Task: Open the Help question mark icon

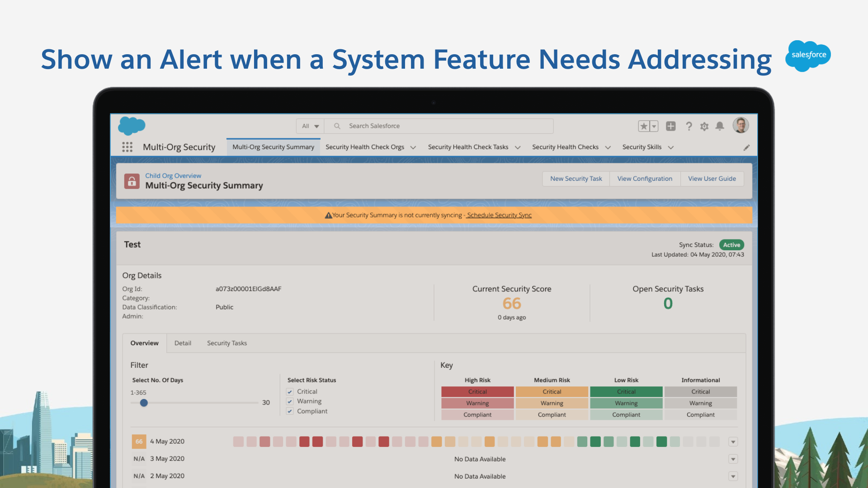Action: click(689, 126)
